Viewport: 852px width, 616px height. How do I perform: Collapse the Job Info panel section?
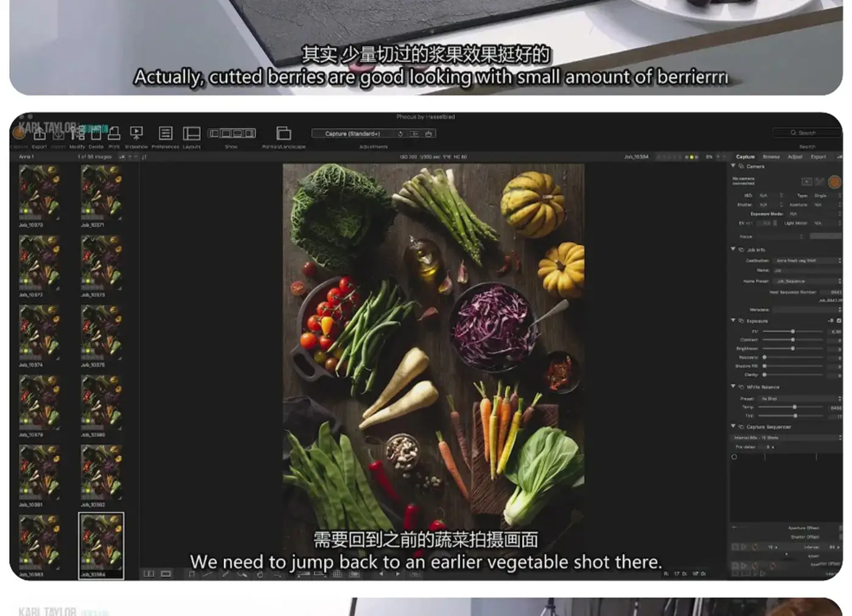pos(733,249)
